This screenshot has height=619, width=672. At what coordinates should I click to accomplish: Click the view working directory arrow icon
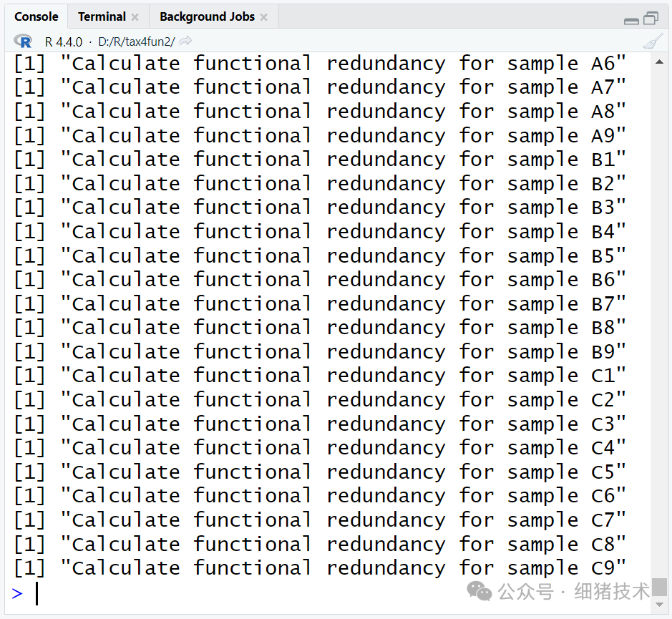coord(185,42)
